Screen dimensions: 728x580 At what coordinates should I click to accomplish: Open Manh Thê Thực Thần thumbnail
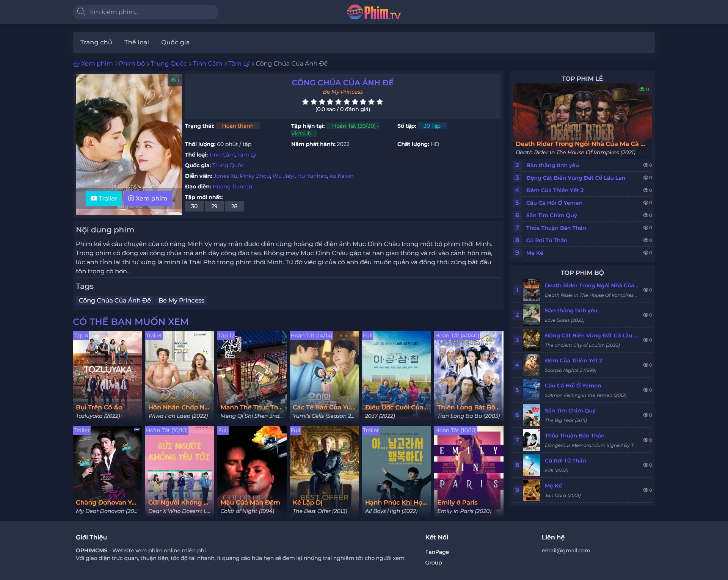coord(252,376)
